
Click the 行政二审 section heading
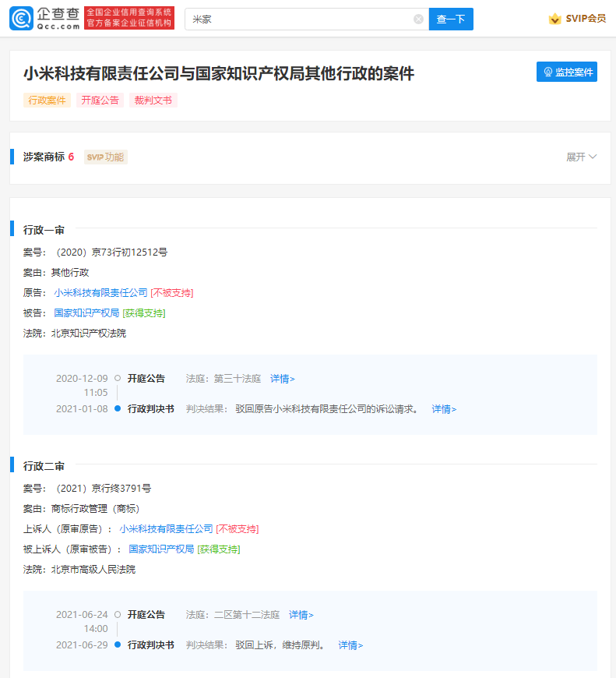(x=44, y=466)
